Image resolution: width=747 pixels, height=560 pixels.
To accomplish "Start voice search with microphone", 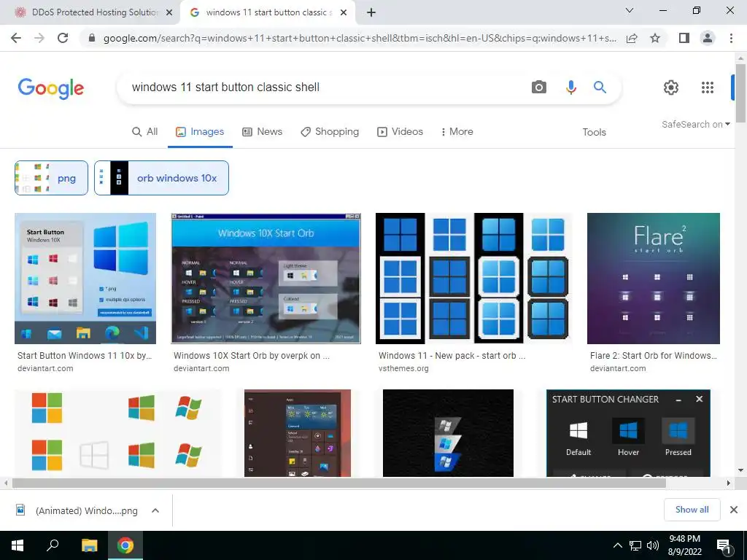I will [x=570, y=87].
